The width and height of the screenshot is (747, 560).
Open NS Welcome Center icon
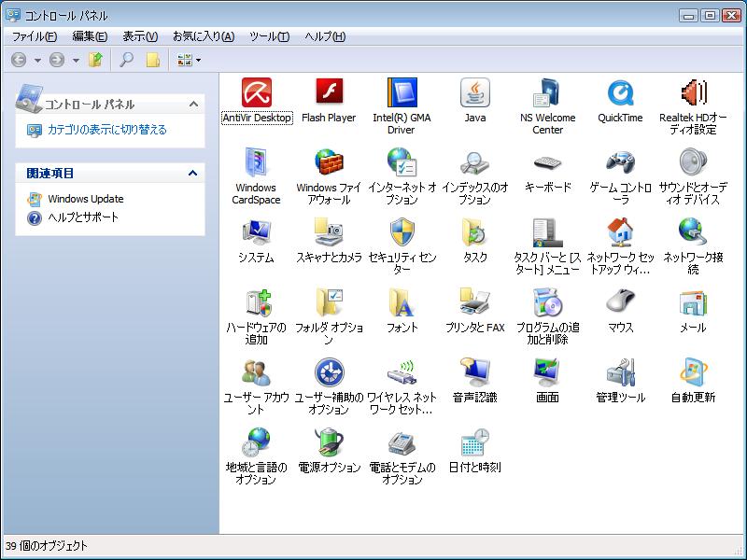tap(547, 92)
